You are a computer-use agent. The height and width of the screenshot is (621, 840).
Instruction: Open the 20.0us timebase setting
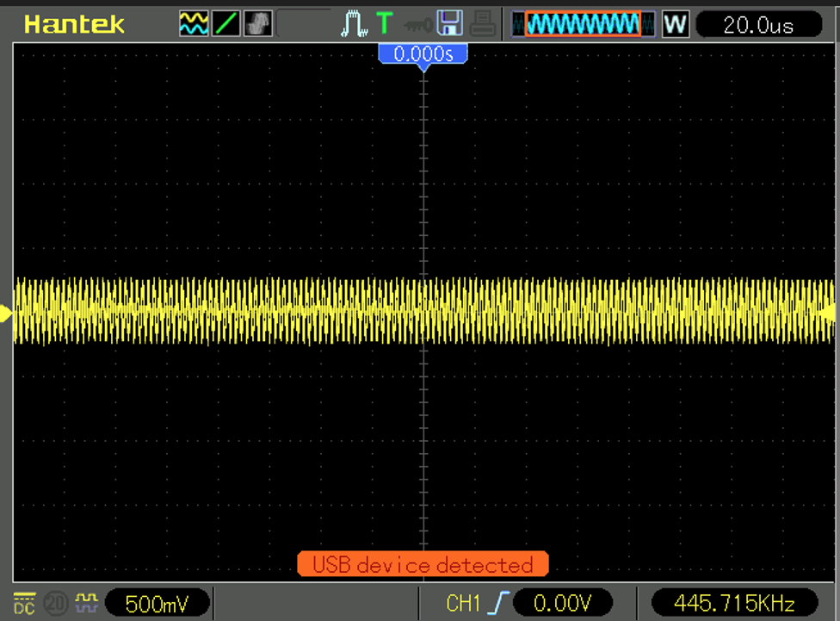[x=757, y=24]
